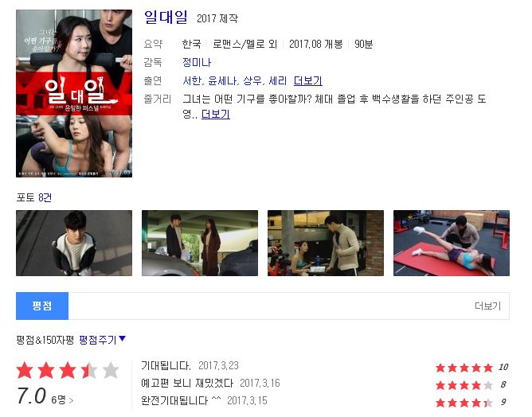Click the large red star rating
532x417 pixels.
(x=68, y=370)
